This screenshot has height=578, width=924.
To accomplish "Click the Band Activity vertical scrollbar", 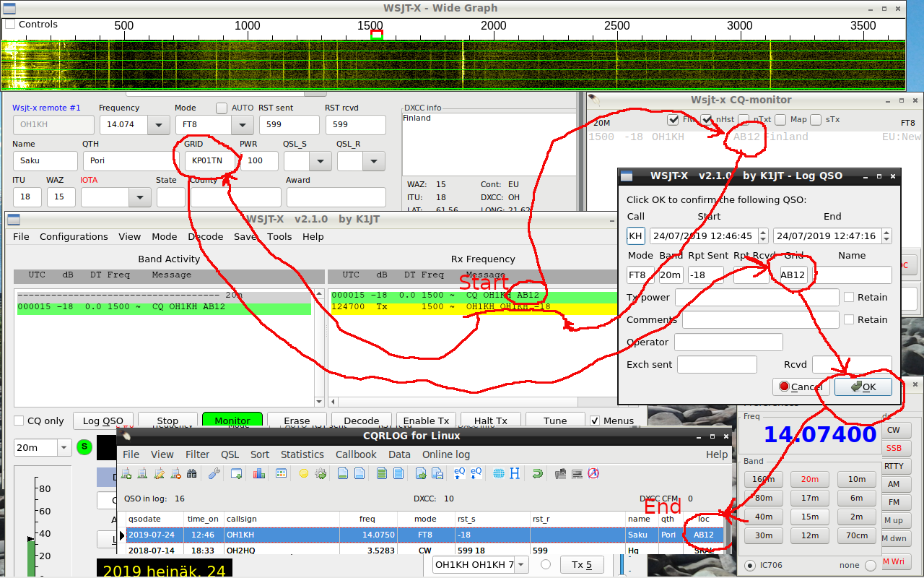I will (x=319, y=349).
